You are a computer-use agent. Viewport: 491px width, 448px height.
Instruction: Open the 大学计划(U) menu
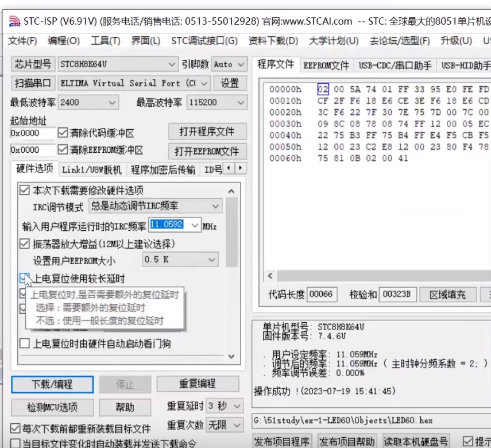(x=334, y=41)
